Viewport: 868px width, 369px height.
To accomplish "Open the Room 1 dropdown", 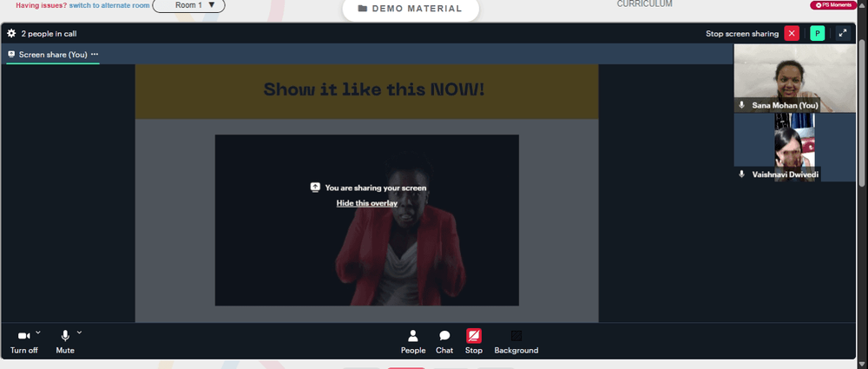I will click(188, 5).
